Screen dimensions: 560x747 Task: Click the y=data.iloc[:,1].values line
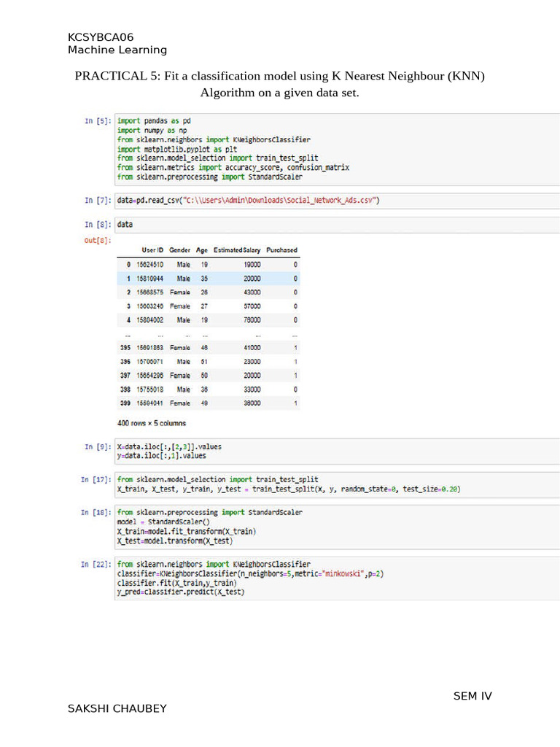click(161, 456)
